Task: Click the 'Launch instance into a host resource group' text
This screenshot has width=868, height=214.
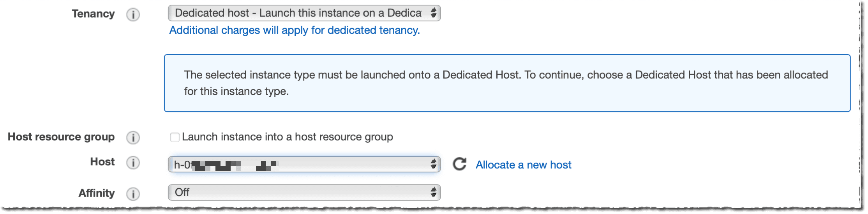Action: (x=288, y=137)
